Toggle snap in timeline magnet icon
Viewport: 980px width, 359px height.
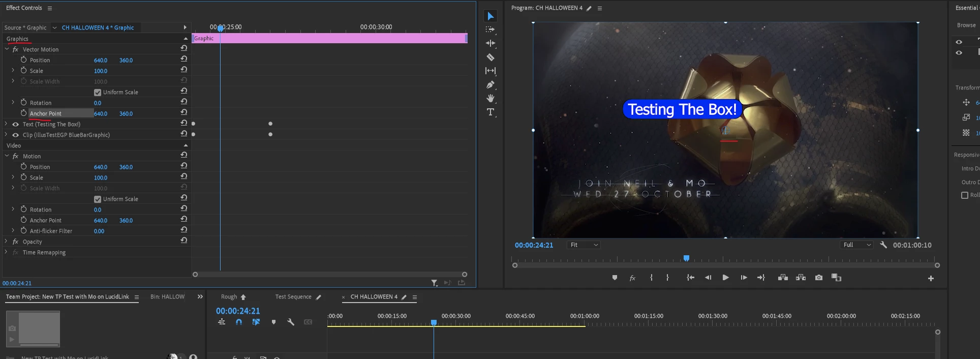pyautogui.click(x=239, y=322)
